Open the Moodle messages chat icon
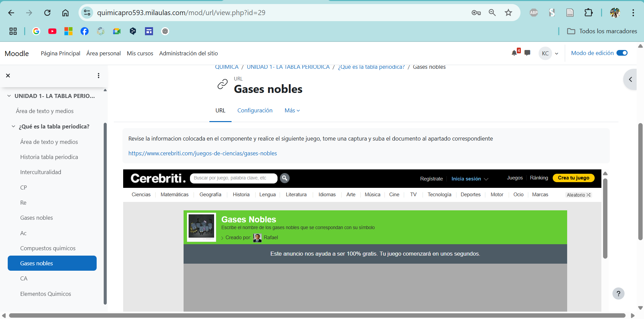This screenshot has width=644, height=319. [x=527, y=53]
